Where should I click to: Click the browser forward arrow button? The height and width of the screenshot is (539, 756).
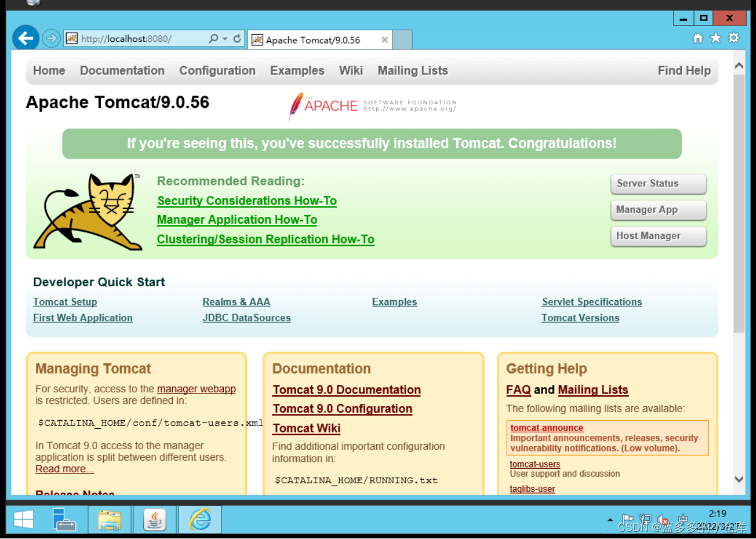pos(51,39)
